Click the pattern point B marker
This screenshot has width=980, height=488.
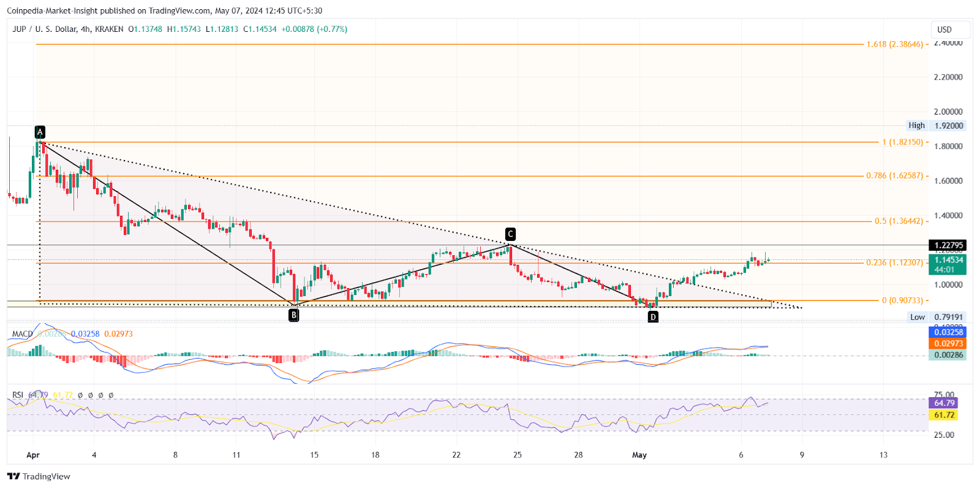pyautogui.click(x=294, y=315)
